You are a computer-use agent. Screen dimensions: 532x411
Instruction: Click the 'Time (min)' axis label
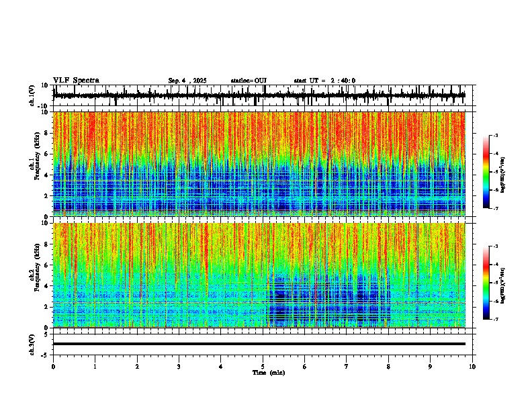point(269,373)
